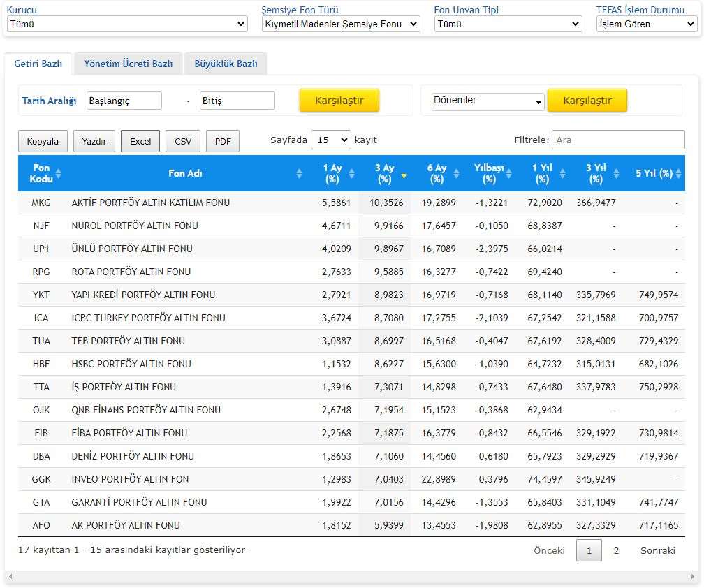711x588 pixels.
Task: Click the Filtrele search box
Action: pos(618,140)
